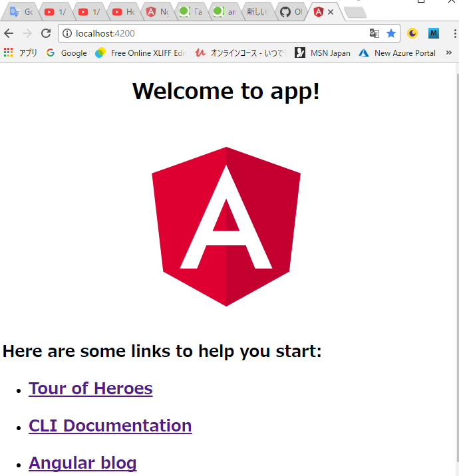
Task: Open Free Online XLIFF Editor bookmark
Action: click(141, 53)
